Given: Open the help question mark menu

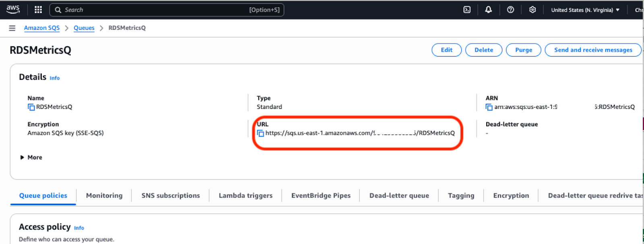Looking at the screenshot, I should [x=510, y=10].
